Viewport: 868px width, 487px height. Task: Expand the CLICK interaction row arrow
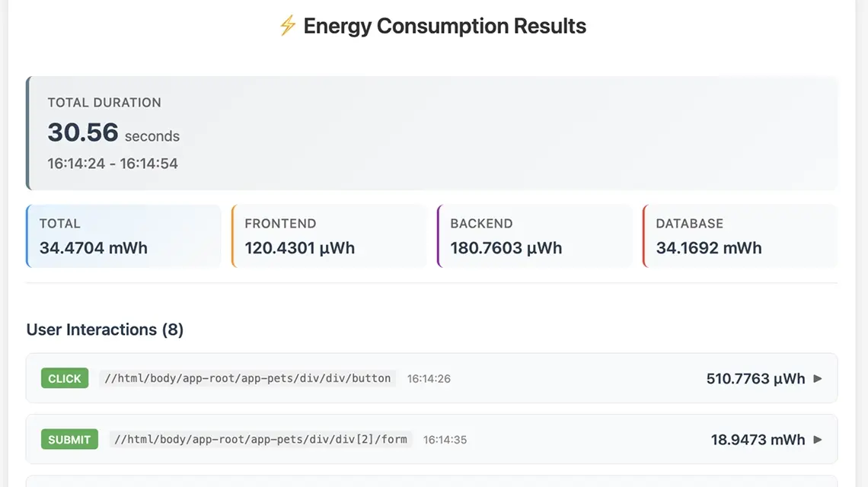coord(818,378)
